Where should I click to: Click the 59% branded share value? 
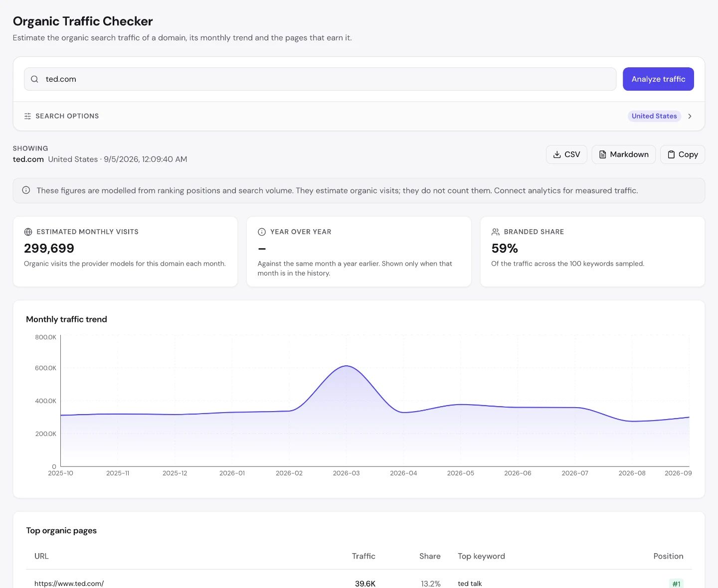tap(505, 248)
